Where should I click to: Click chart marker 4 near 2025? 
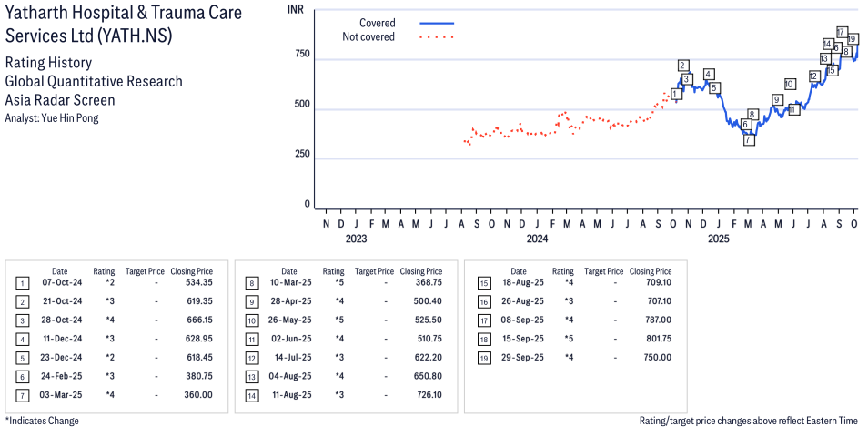pos(708,75)
